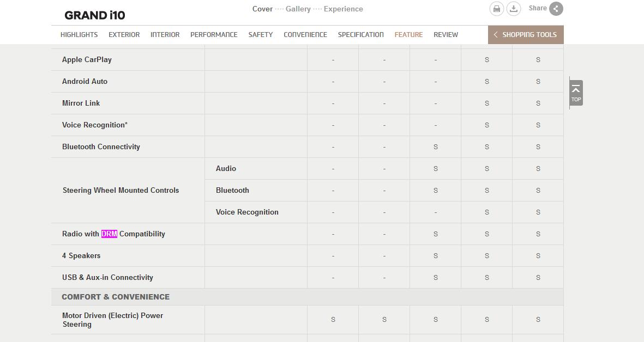
Task: Click the Voice Recognition* row label
Action: tap(95, 125)
